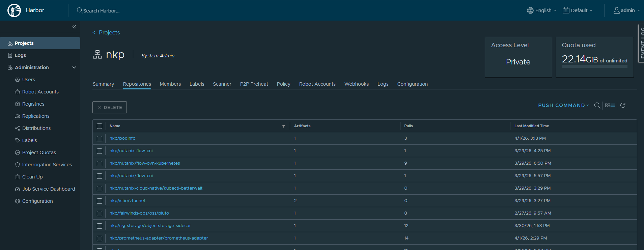Open the nkp/istio/ztunnel repository link
Image resolution: width=644 pixels, height=250 pixels.
[x=127, y=201]
